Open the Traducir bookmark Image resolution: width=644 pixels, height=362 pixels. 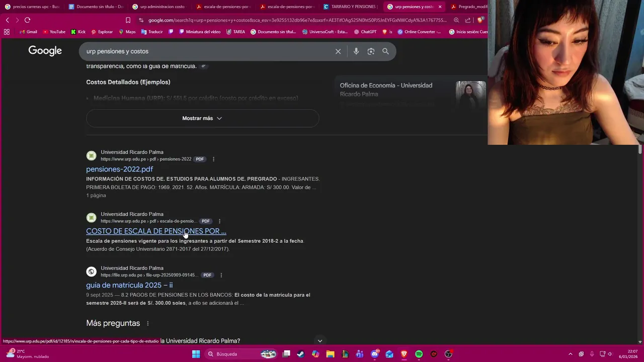[152, 32]
